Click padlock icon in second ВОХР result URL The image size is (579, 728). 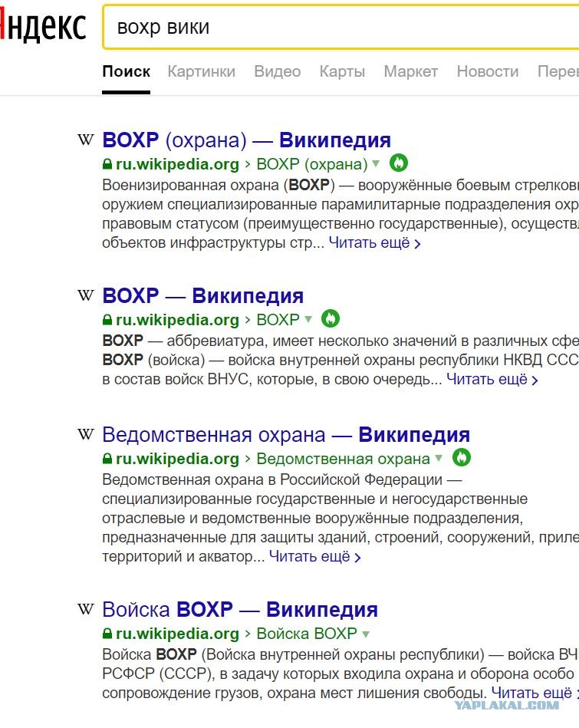(107, 320)
